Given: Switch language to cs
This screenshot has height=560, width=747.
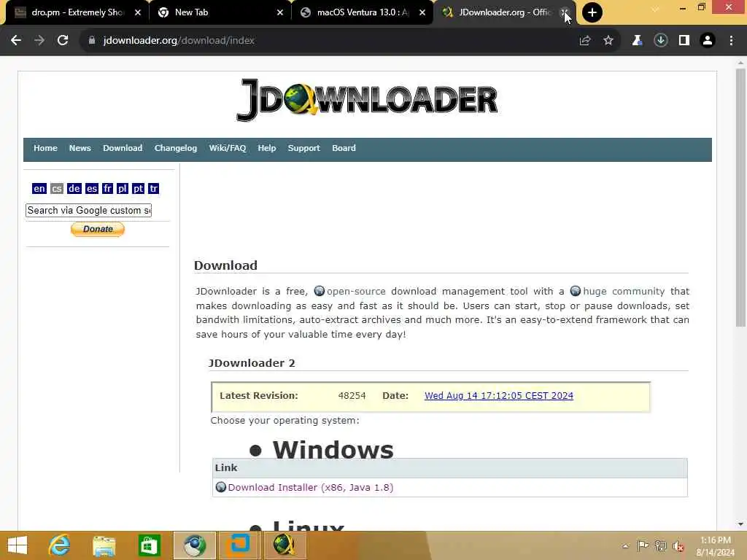Looking at the screenshot, I should coord(57,189).
